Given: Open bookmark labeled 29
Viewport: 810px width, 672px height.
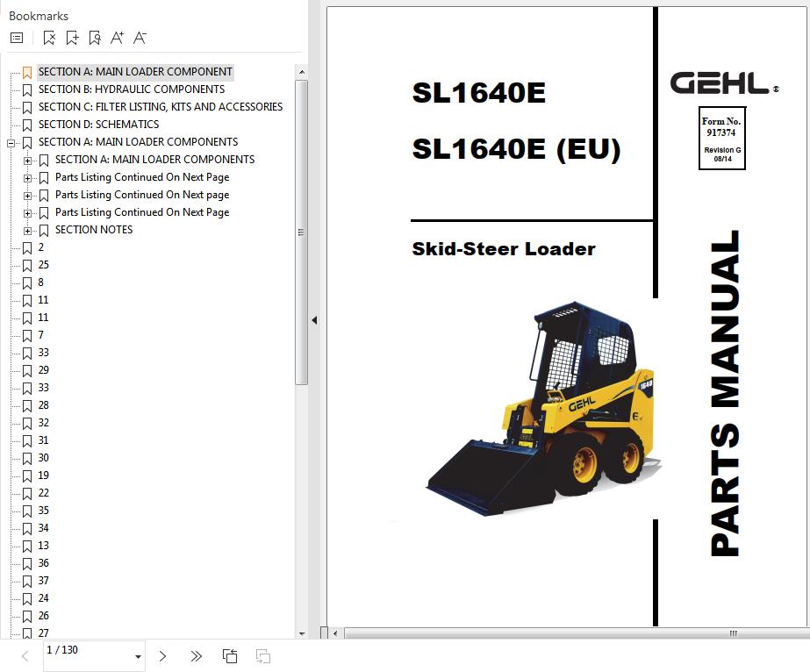Looking at the screenshot, I should pos(43,370).
